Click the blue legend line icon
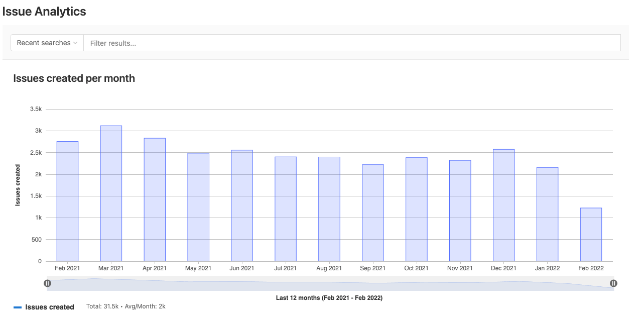644x316 pixels. coord(17,306)
